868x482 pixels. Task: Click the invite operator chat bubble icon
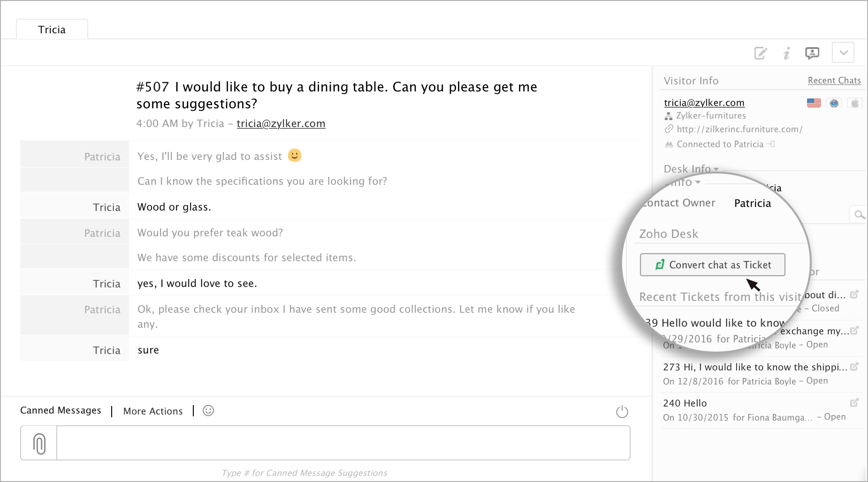click(x=812, y=53)
